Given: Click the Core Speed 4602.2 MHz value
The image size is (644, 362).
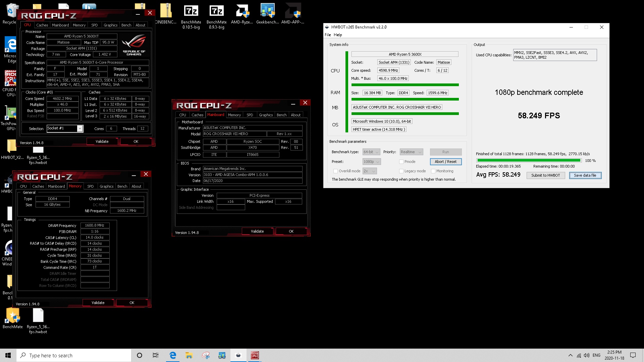Looking at the screenshot, I should click(x=62, y=99).
